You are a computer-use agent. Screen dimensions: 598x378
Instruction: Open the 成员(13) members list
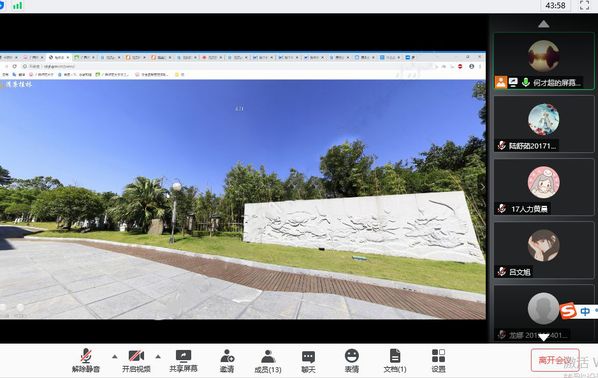(268, 361)
